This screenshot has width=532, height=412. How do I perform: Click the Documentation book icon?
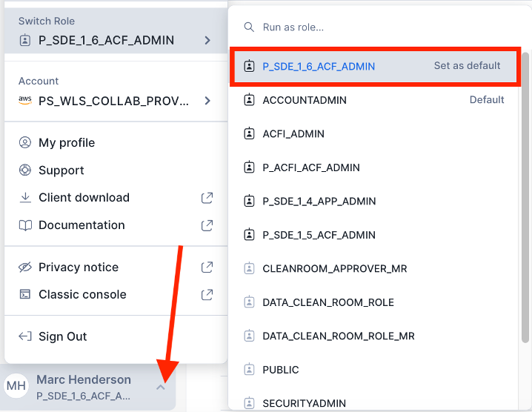(x=25, y=225)
